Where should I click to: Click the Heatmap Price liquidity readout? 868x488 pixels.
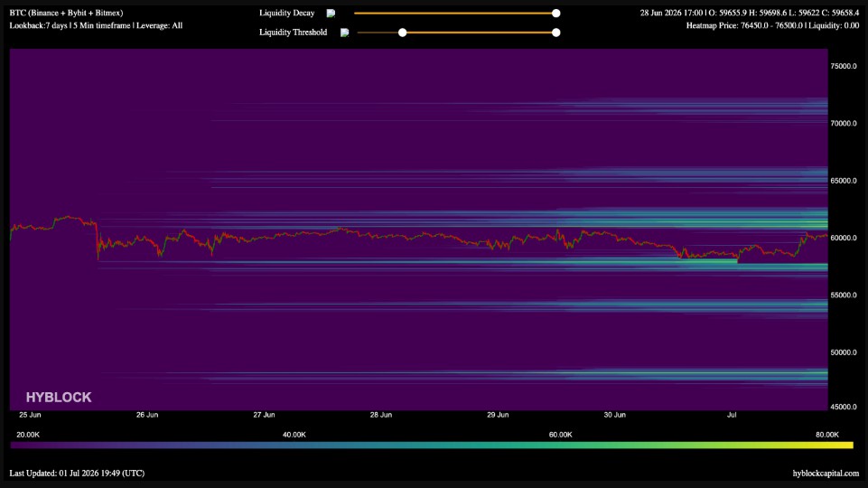[773, 25]
